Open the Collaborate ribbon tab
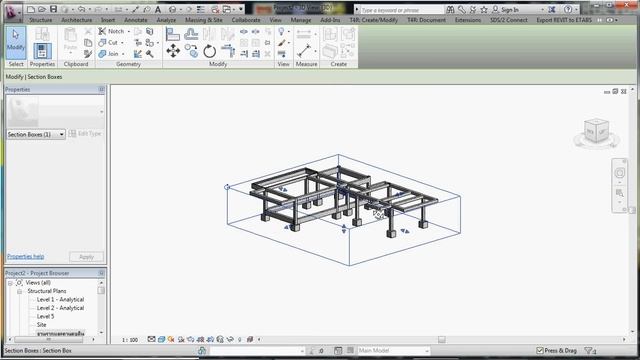Image resolution: width=640 pixels, height=360 pixels. (246, 20)
